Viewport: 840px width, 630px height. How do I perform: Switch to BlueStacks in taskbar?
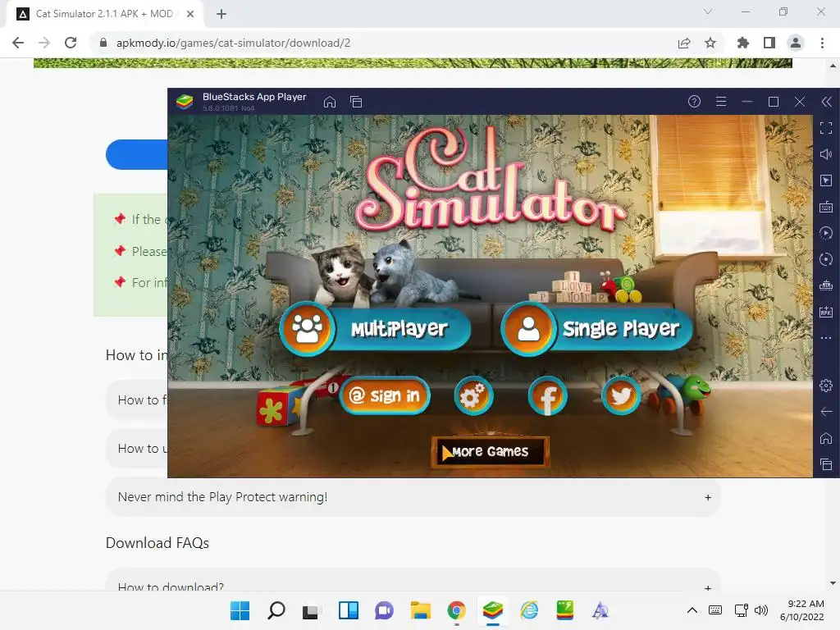tap(493, 610)
